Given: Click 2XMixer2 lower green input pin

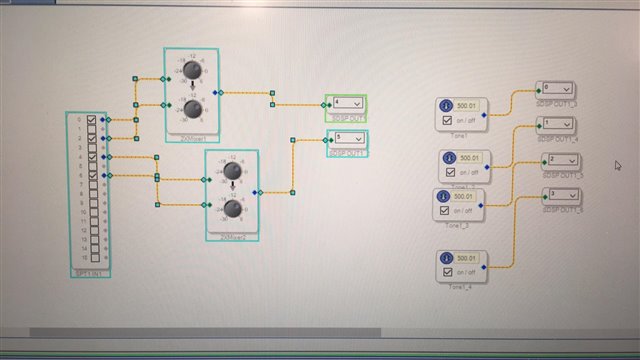Looking at the screenshot, I should 210,205.
